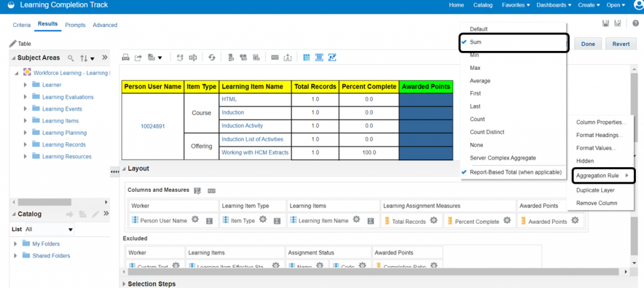Click the Print icon in the results toolbar
The width and height of the screenshot is (644, 288).
126,57
